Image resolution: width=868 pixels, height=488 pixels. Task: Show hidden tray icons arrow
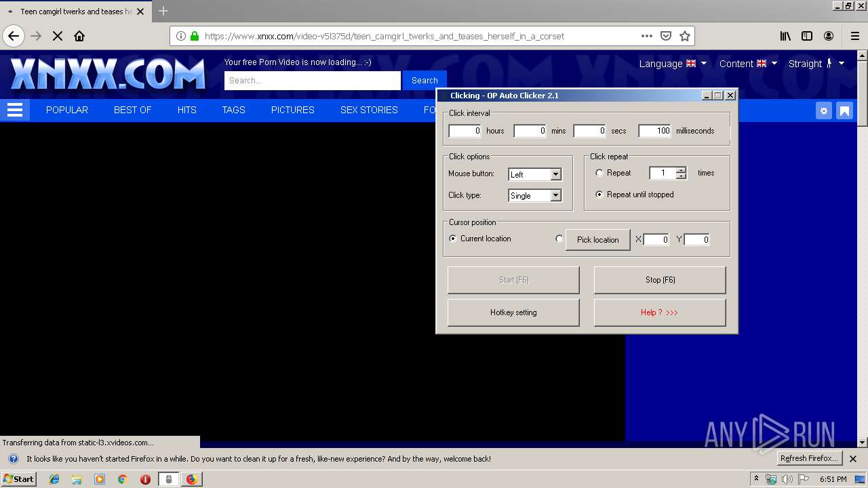click(x=756, y=479)
